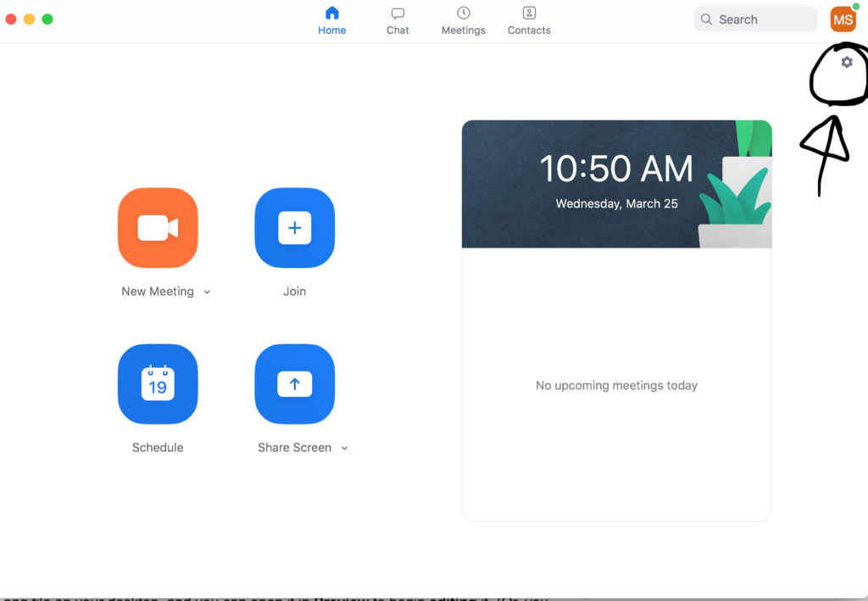
Task: Expand the Share Screen dropdown arrow
Action: point(344,448)
